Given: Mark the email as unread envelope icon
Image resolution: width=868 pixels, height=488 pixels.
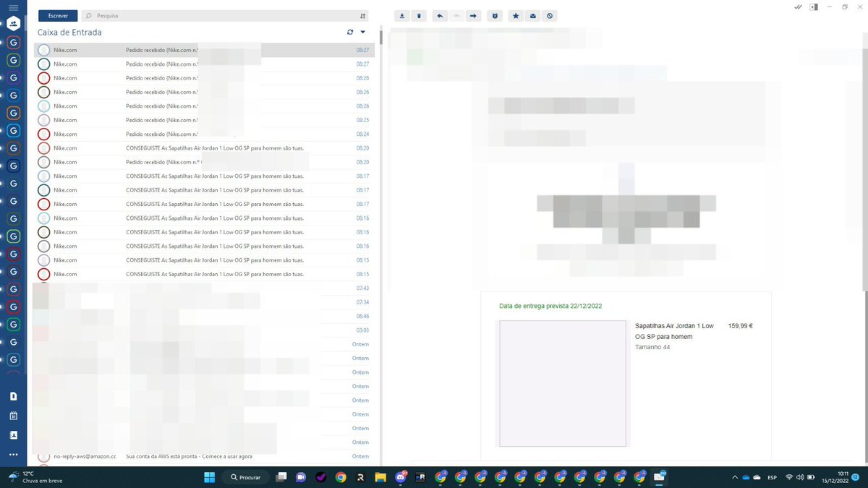Looking at the screenshot, I should 533,16.
